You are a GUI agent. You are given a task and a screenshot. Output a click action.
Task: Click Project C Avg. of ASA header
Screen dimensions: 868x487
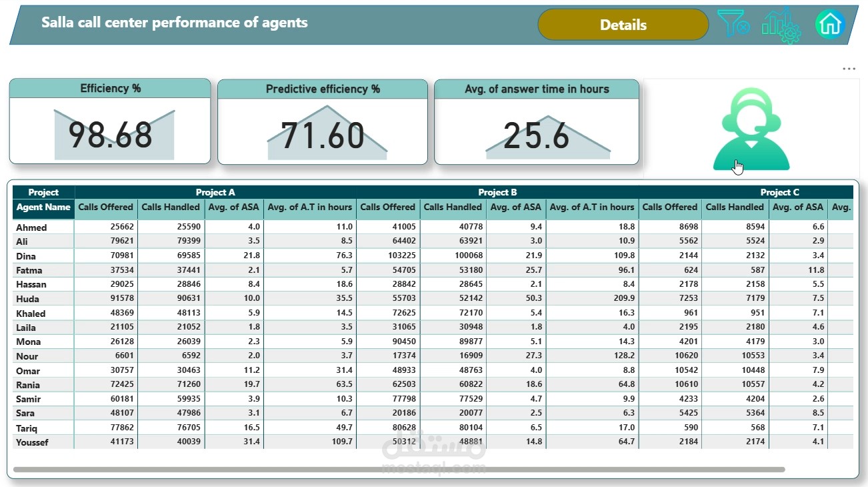(798, 207)
